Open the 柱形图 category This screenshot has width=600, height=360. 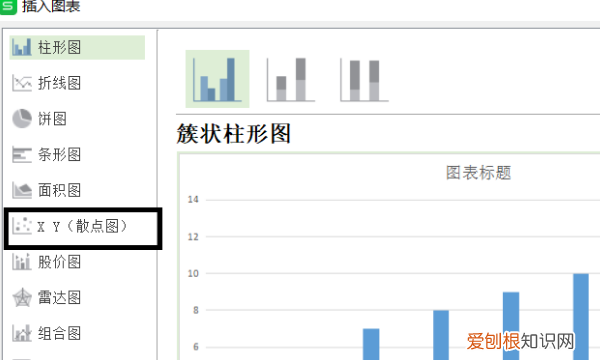tap(77, 47)
